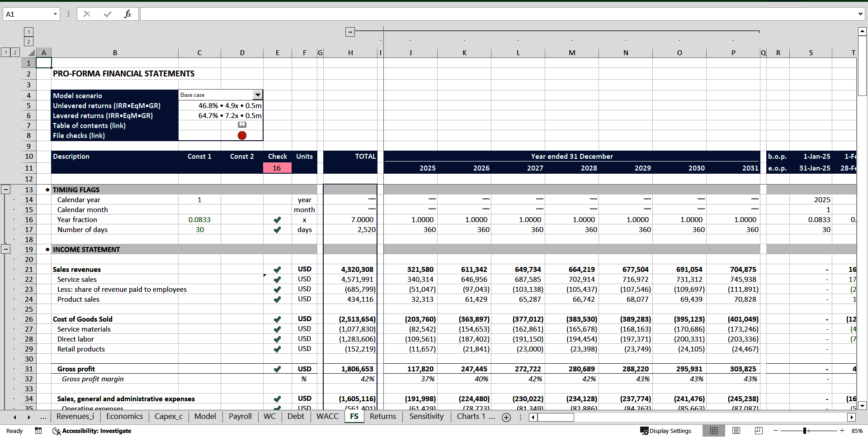
Task: Open the Model scenario Base case dropdown
Action: pyautogui.click(x=257, y=95)
